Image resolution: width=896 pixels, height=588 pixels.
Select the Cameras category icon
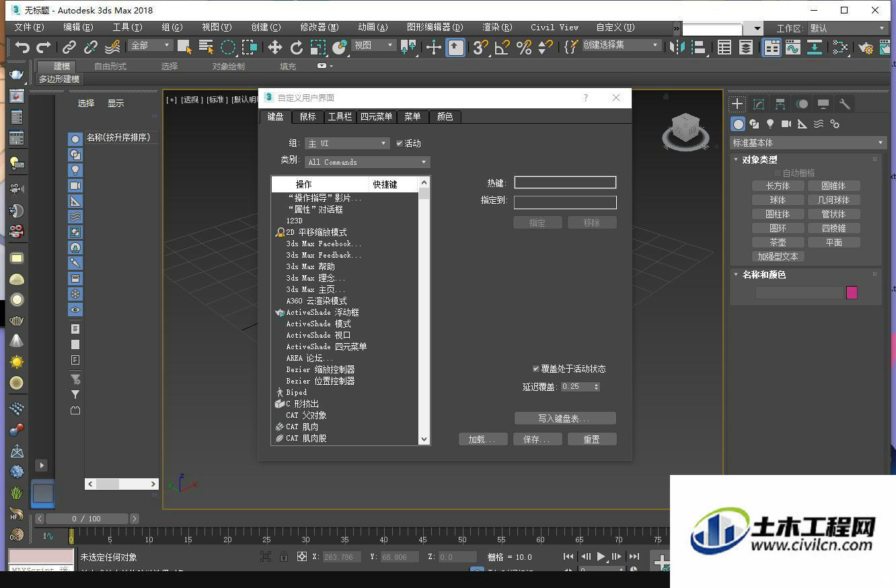786,124
